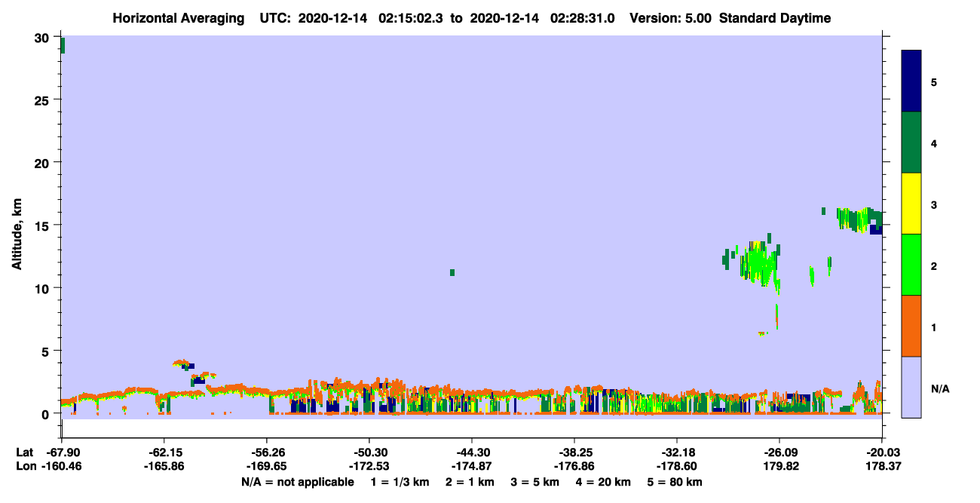Click the longitude value -174.87
The width and height of the screenshot is (980, 503).
coord(472,467)
